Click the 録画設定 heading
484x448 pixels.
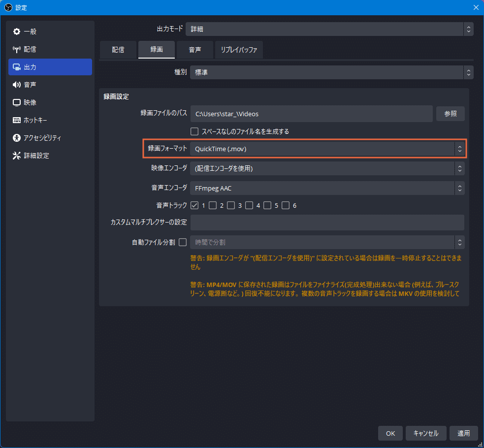[x=116, y=96]
